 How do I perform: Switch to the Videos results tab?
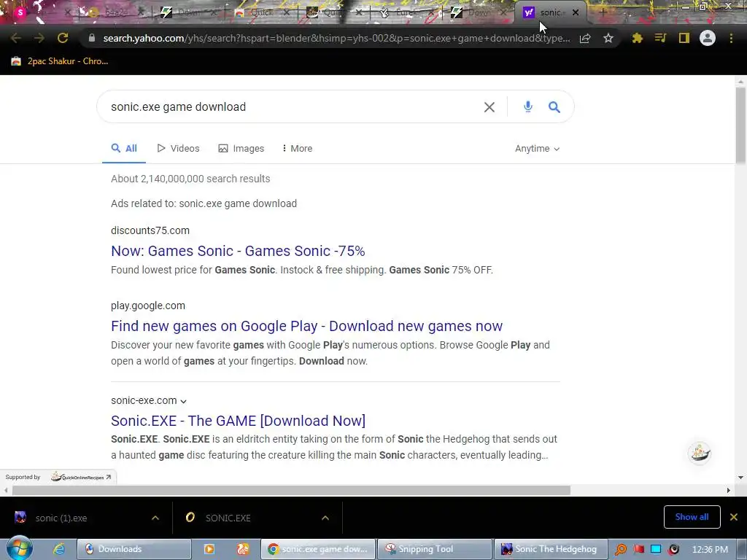(178, 149)
